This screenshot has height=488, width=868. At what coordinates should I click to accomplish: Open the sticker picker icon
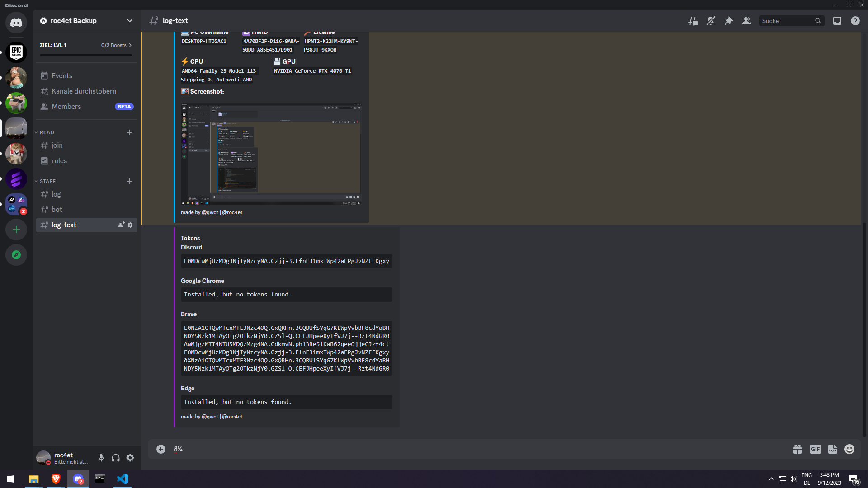832,449
